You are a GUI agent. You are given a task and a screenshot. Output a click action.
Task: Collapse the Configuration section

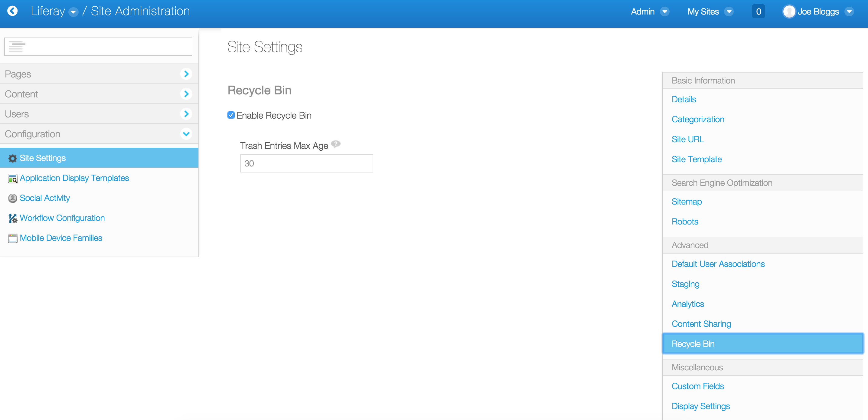[x=186, y=134]
